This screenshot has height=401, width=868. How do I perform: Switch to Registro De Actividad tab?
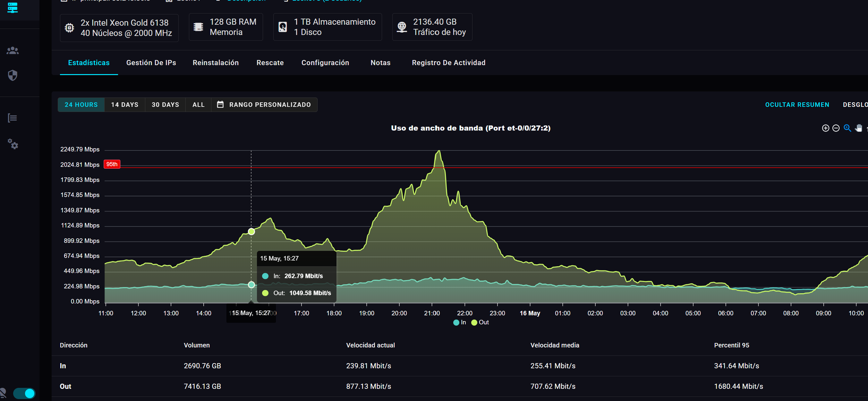pos(448,63)
